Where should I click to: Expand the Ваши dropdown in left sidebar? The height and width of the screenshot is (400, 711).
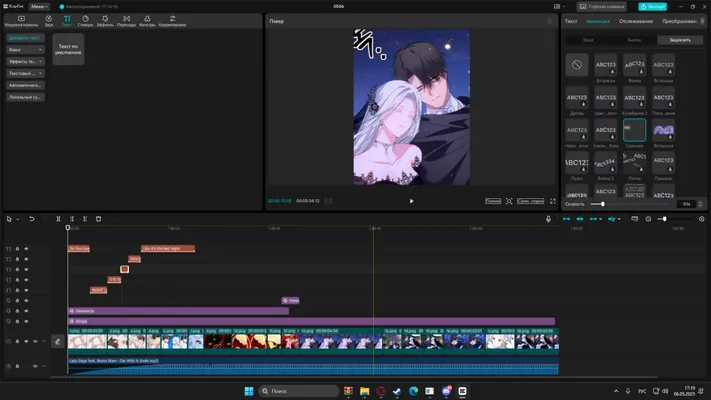25,49
